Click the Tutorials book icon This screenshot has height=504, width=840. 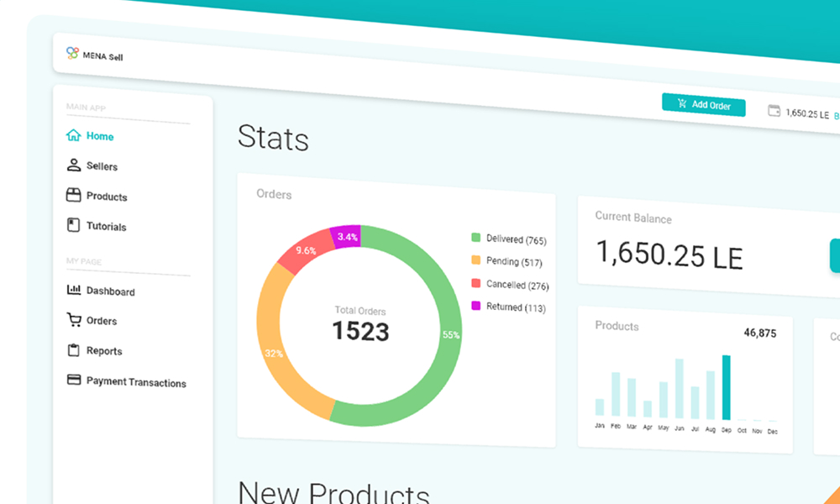[73, 225]
